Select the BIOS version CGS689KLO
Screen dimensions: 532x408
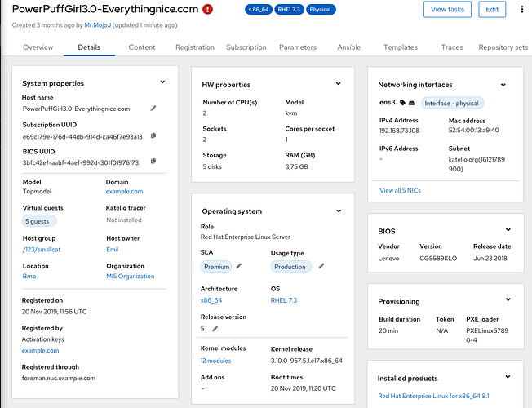(438, 259)
